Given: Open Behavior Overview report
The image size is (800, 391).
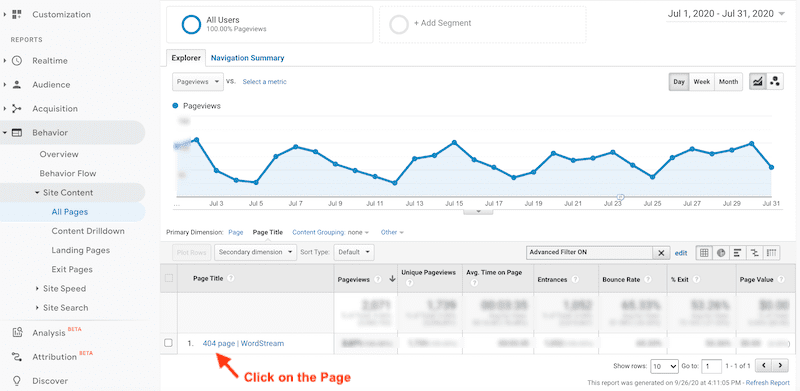Looking at the screenshot, I should pos(59,154).
